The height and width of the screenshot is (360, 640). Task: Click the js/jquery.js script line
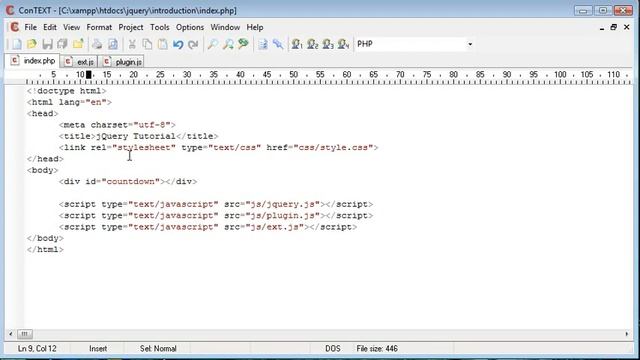(216, 204)
